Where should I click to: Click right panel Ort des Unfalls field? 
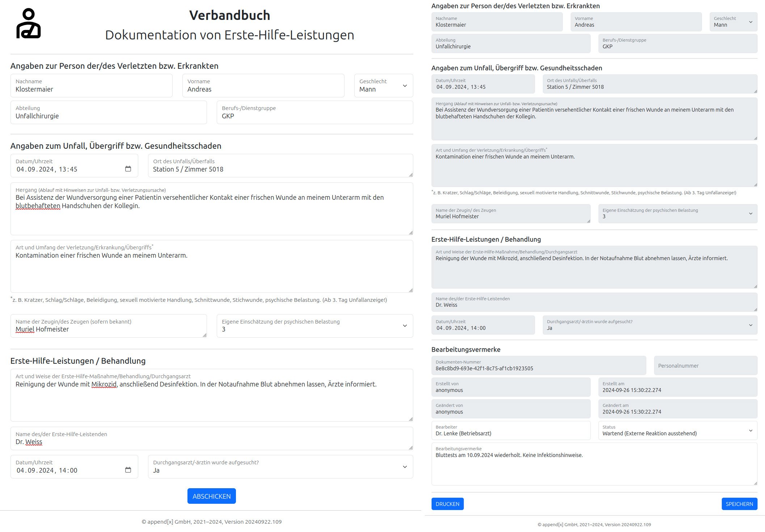point(650,84)
